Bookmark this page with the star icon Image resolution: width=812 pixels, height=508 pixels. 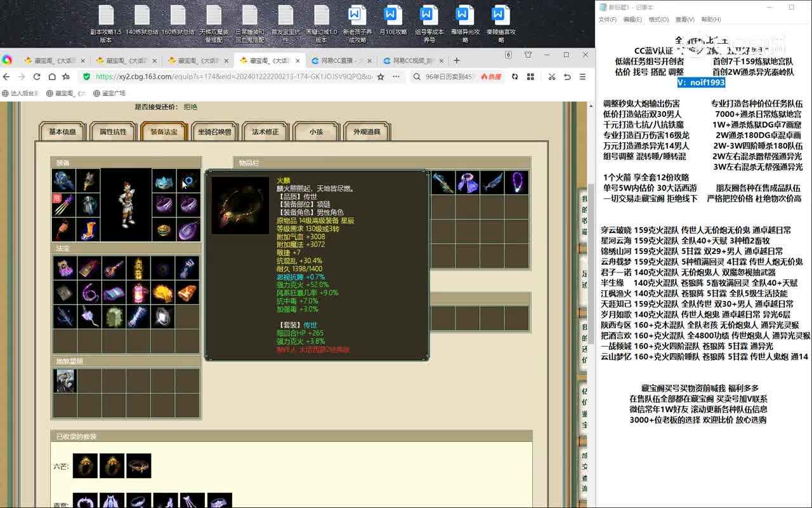pyautogui.click(x=381, y=76)
